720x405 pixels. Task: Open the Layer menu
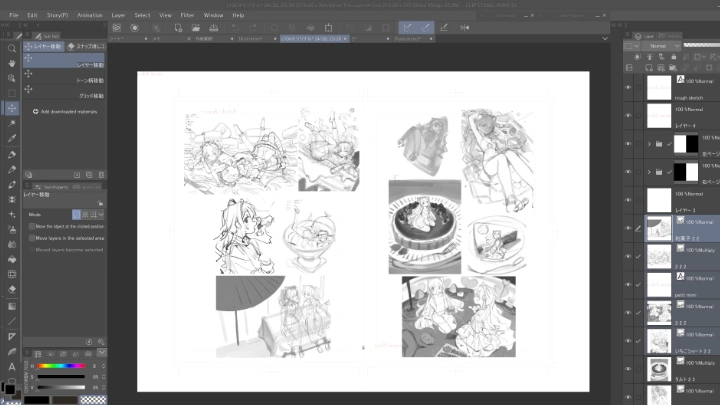pyautogui.click(x=118, y=15)
